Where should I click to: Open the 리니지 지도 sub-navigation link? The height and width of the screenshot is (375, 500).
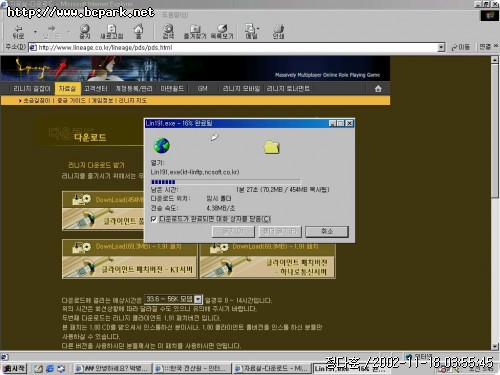coord(132,100)
